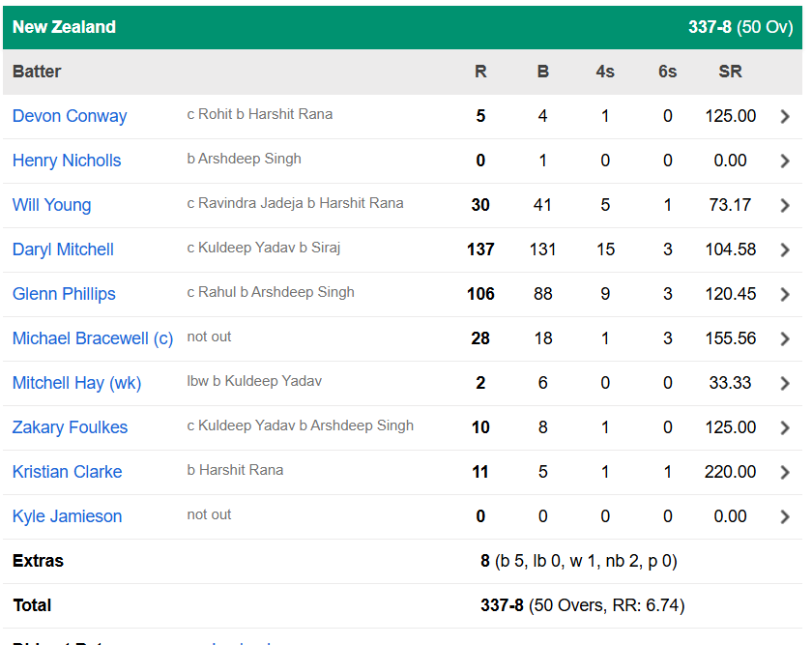Select the New Zealand team header
The width and height of the screenshot is (812, 645).
point(63,27)
